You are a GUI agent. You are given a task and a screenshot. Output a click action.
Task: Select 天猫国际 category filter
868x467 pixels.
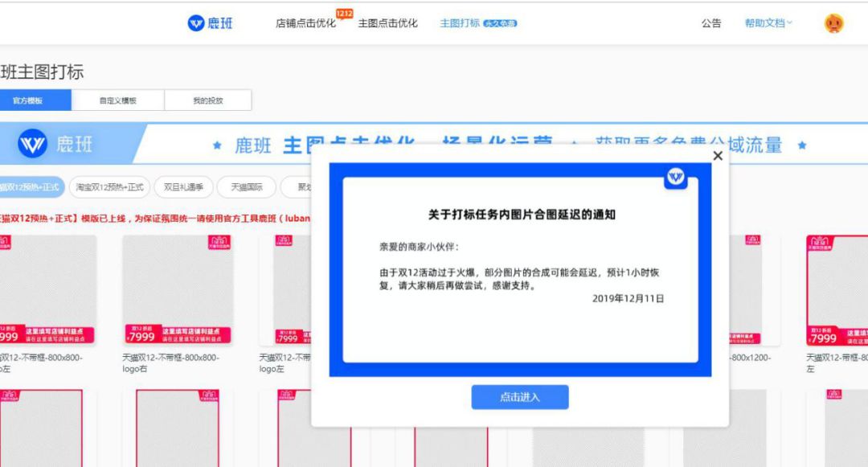[x=247, y=187]
